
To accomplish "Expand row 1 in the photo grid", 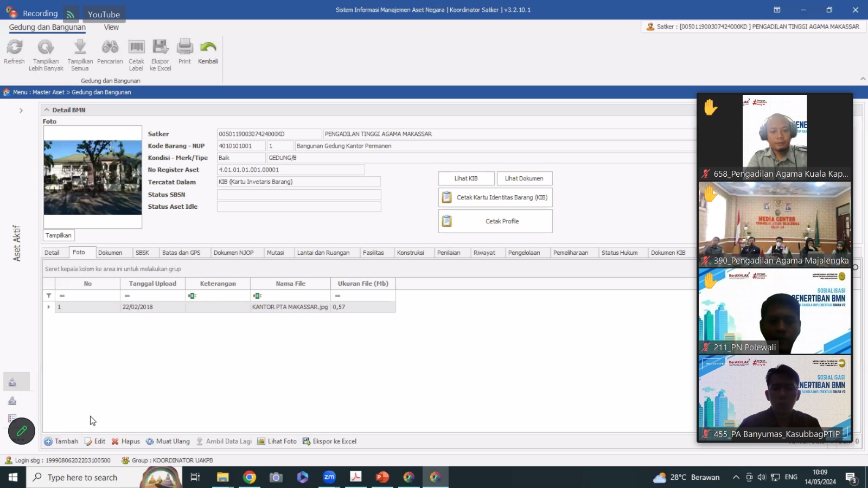I will point(49,307).
